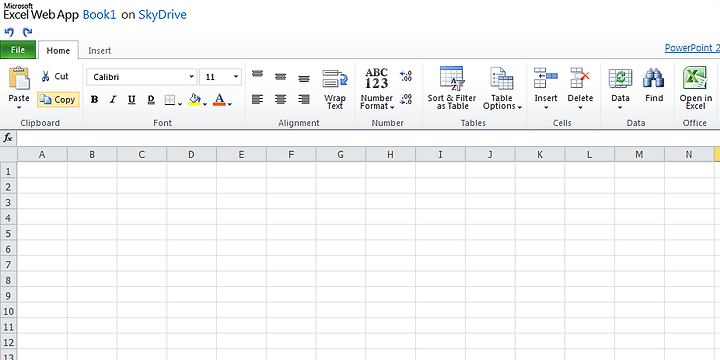Viewport: 720px width, 360px height.
Task: Click Open in Excel icon
Action: coord(695,78)
